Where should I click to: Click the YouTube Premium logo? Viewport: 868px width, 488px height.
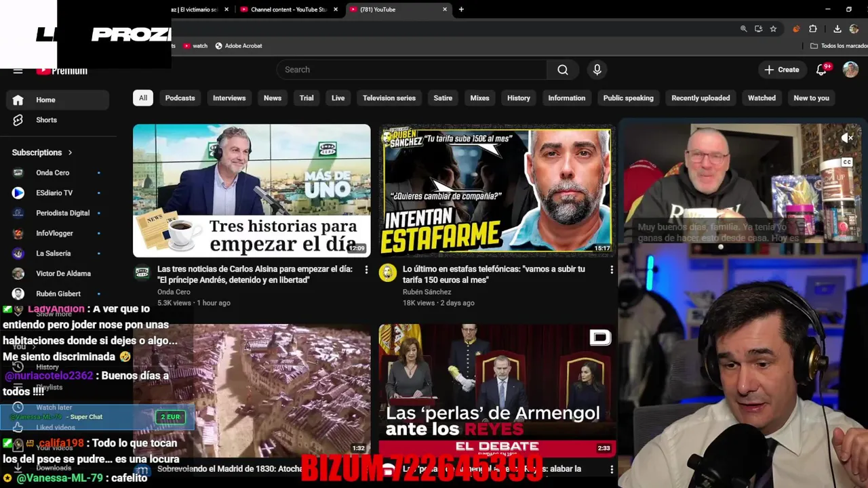pos(62,70)
